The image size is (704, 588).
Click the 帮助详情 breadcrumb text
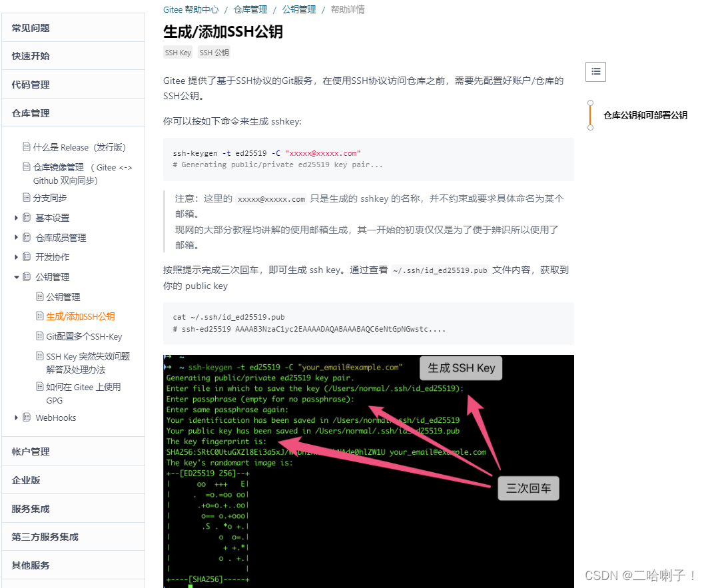(348, 9)
